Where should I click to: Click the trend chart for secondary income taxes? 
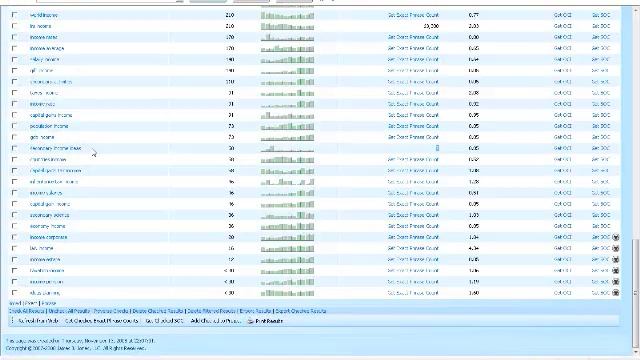[x=287, y=149]
